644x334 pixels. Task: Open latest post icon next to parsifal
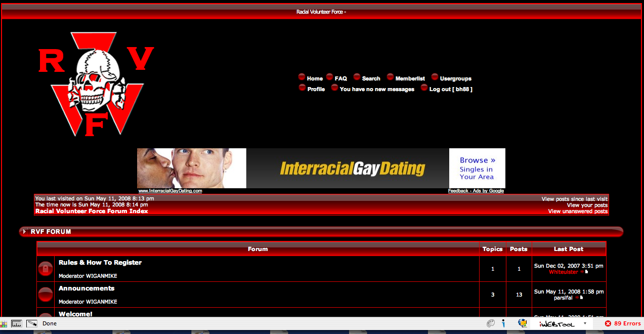(x=577, y=298)
